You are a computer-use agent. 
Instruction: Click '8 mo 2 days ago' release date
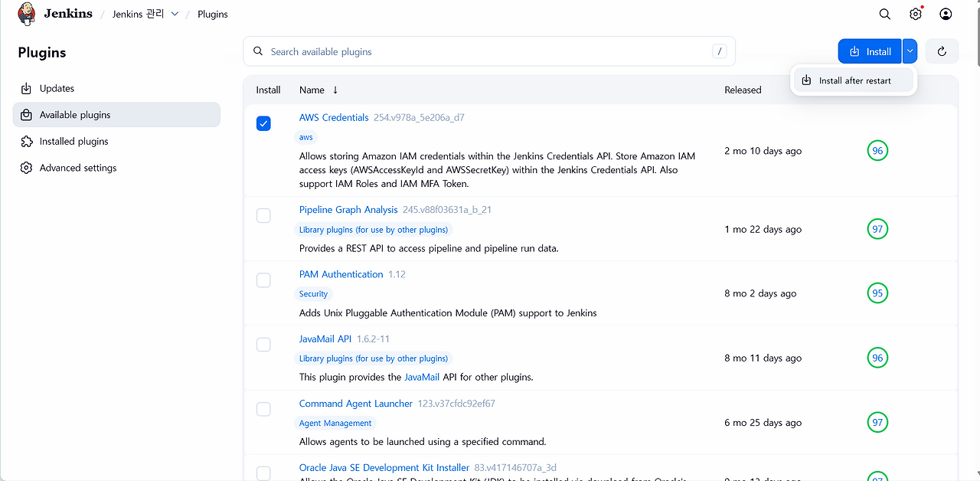tap(760, 293)
